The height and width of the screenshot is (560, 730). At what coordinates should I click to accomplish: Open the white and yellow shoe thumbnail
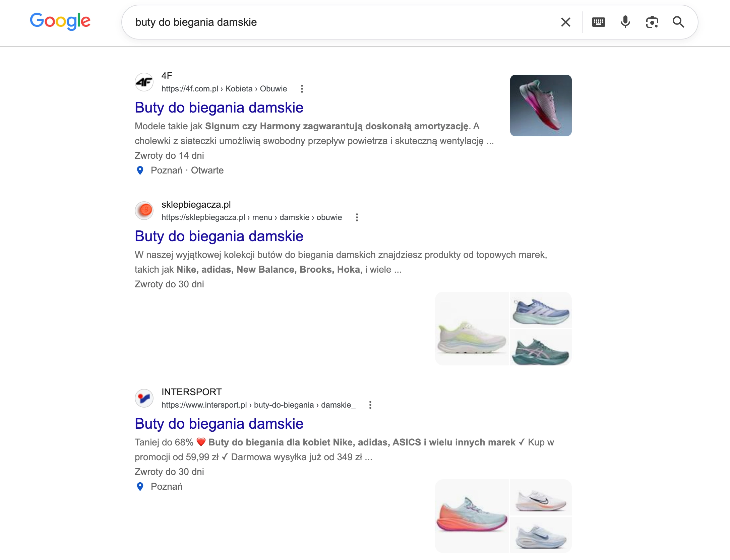point(472,329)
